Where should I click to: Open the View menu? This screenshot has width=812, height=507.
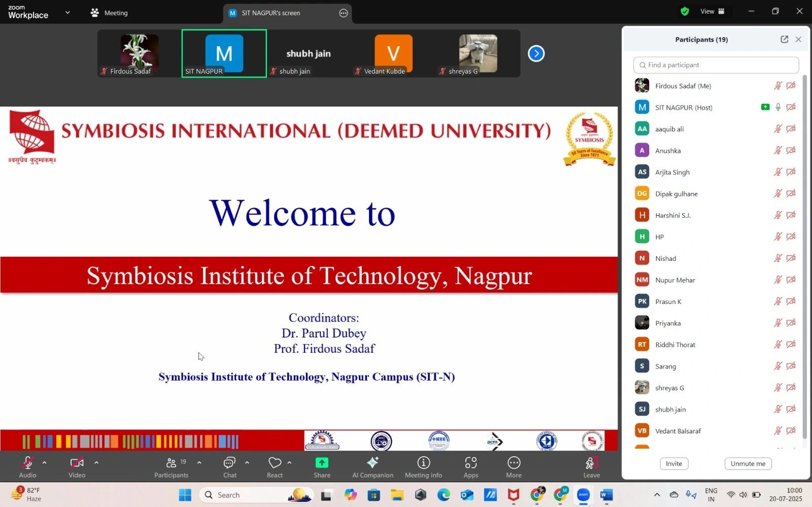pos(712,11)
